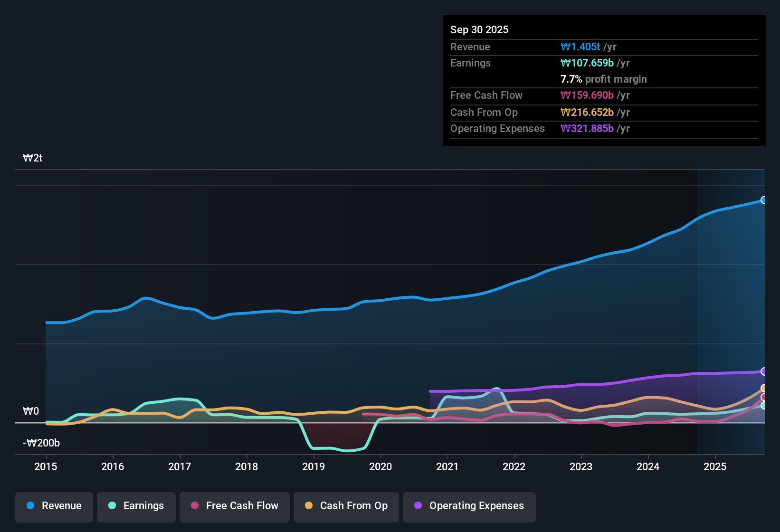Click the ₩1.405t revenue value
The image size is (780, 532).
pos(580,47)
